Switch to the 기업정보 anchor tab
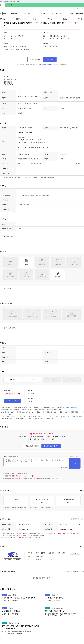The width and height of the screenshot is (84, 644). (80, 19)
